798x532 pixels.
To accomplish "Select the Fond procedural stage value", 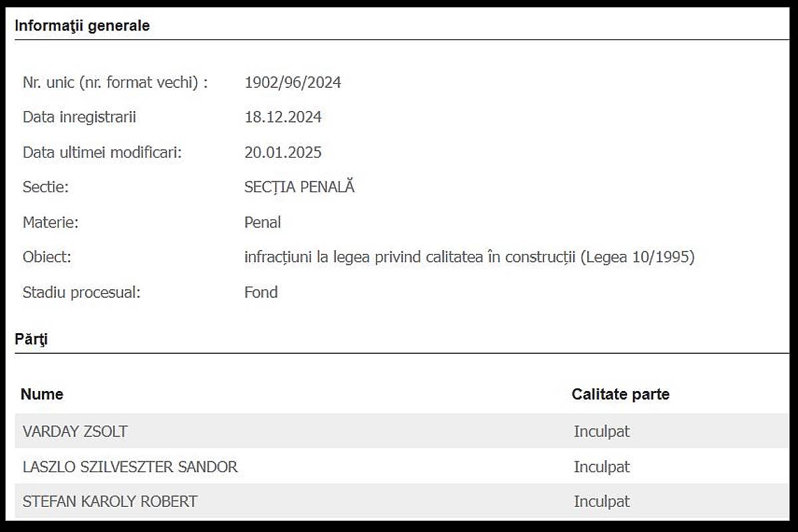I will pyautogui.click(x=261, y=292).
